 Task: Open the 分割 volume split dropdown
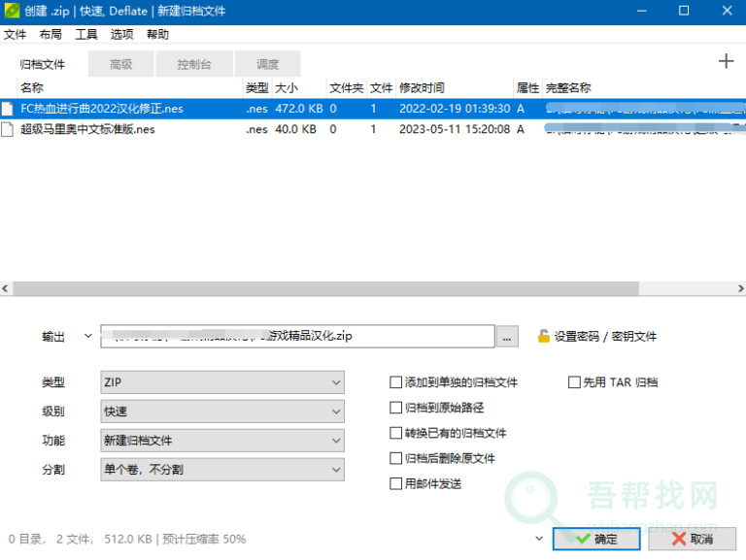click(221, 470)
